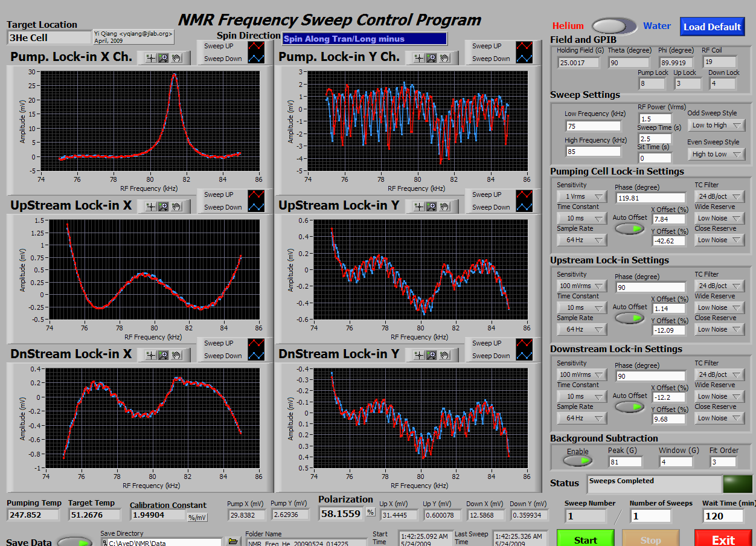Click Sweep UP legend swatch of DnStream Lock-in Y
Screen dimensions: 756x546
pos(525,343)
